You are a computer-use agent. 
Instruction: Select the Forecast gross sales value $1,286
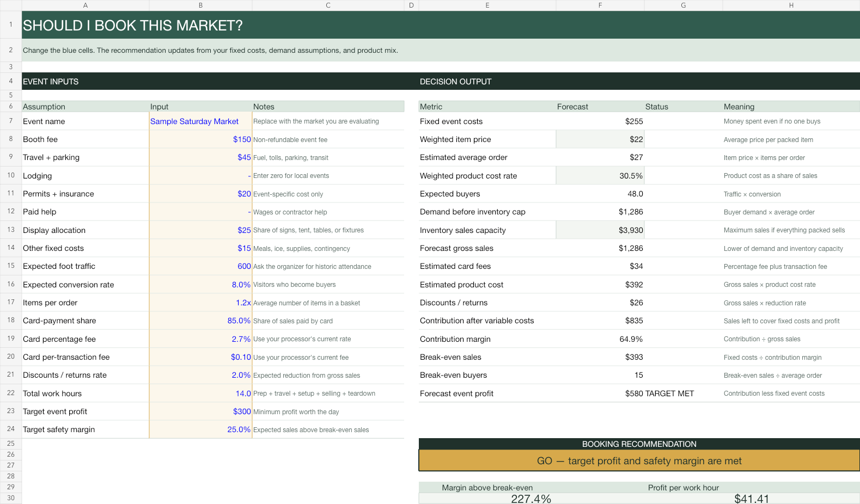click(600, 248)
